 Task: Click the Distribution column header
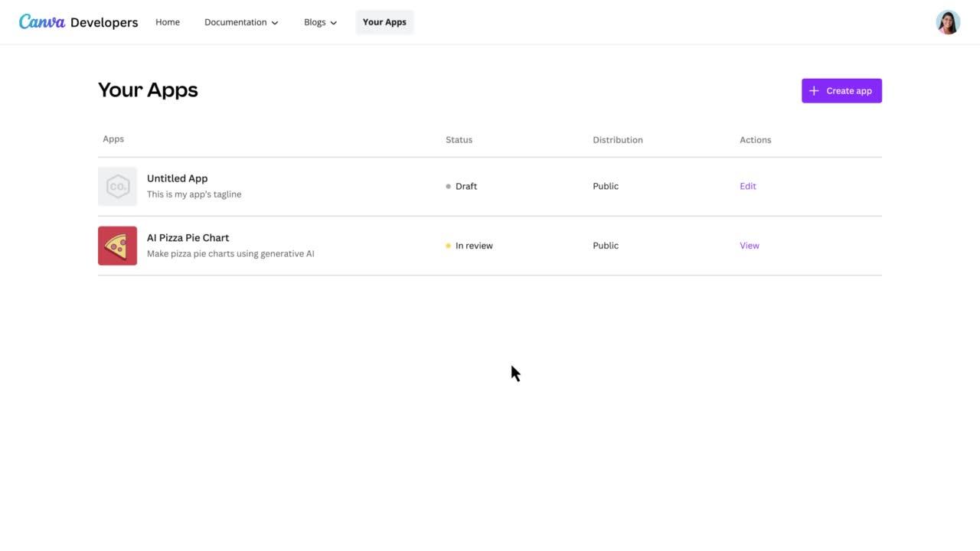(x=617, y=140)
